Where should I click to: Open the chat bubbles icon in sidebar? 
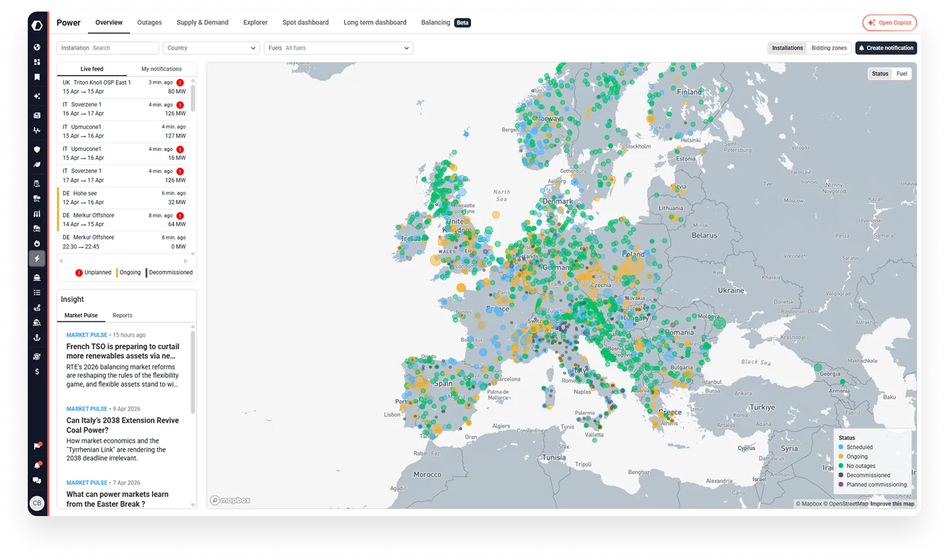[37, 480]
